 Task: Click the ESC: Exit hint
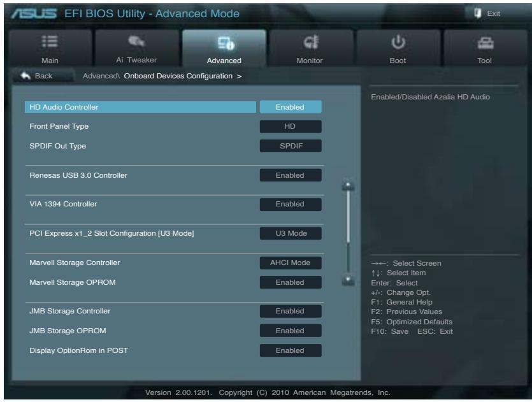click(x=435, y=331)
